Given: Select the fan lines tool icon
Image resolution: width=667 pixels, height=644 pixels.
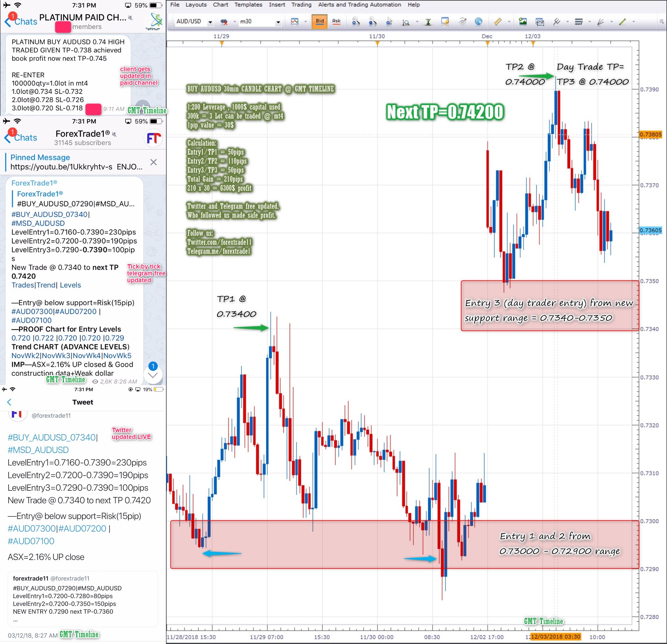Looking at the screenshot, I should (601, 22).
